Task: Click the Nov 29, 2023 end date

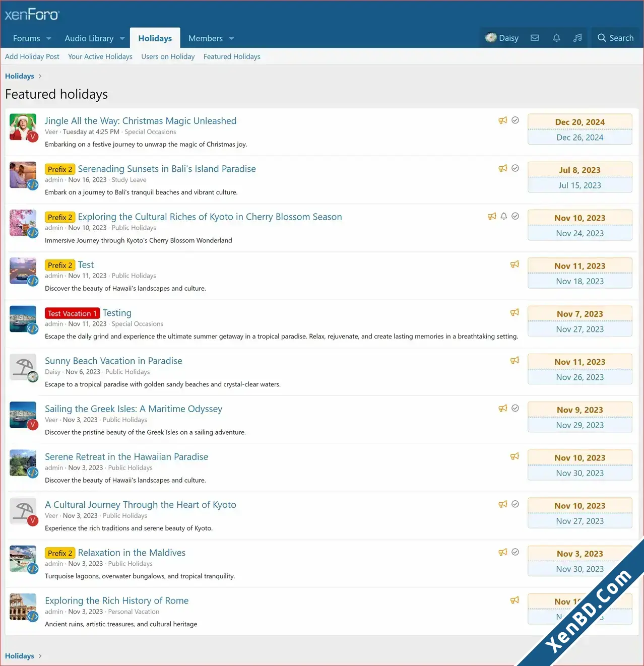Action: pyautogui.click(x=579, y=425)
